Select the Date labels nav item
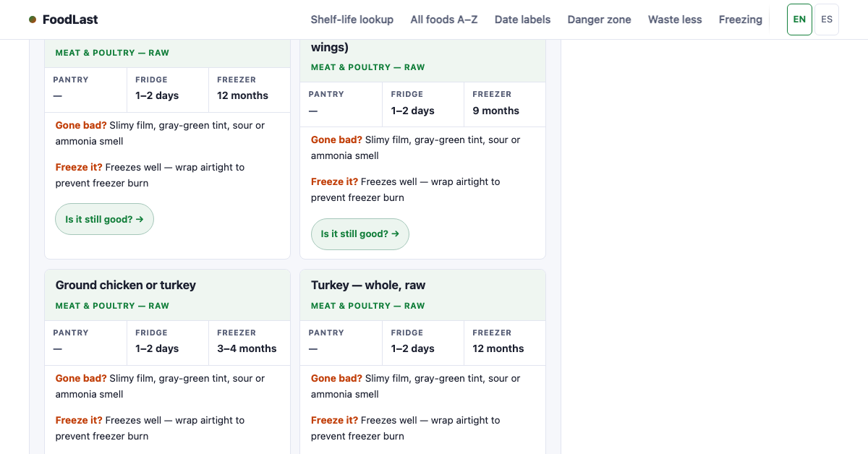Image resolution: width=868 pixels, height=454 pixels. 522,20
